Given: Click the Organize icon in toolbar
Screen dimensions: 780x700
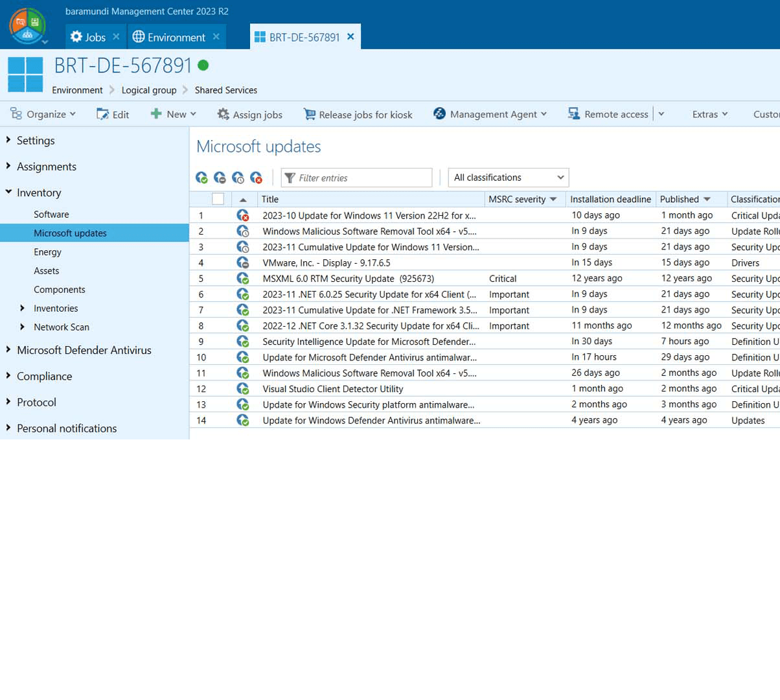Looking at the screenshot, I should tap(16, 114).
